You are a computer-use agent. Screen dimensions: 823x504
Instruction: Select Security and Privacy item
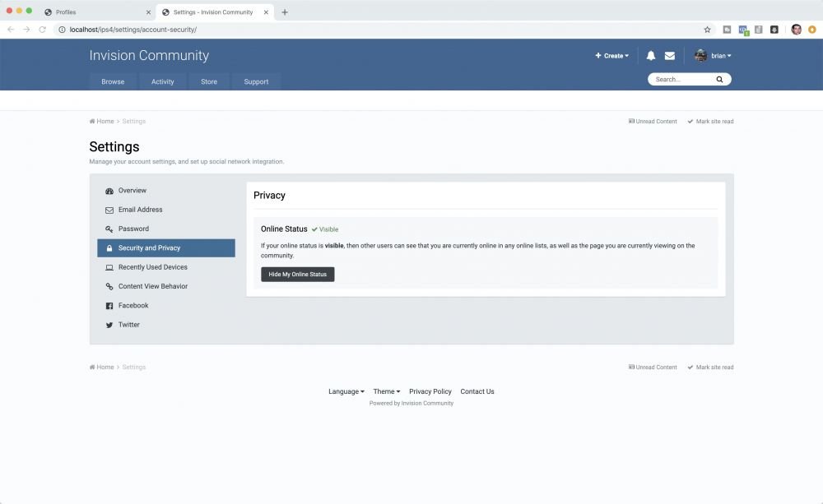click(x=166, y=248)
